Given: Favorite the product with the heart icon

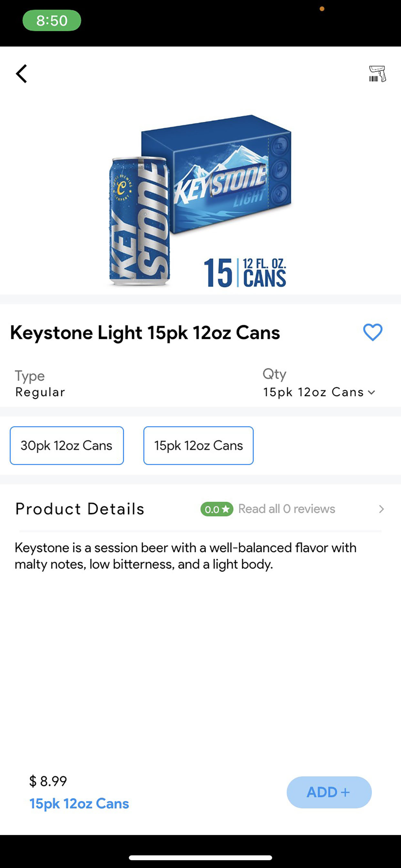Looking at the screenshot, I should click(x=372, y=332).
